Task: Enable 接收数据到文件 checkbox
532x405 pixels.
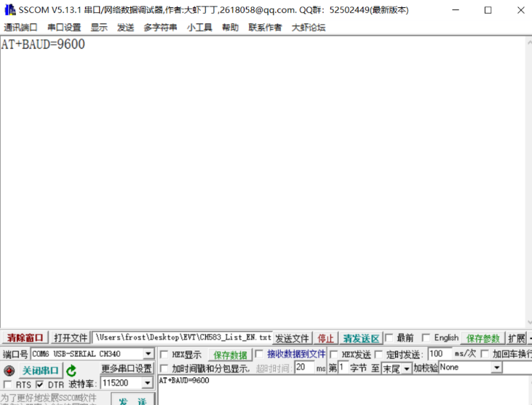Action: (259, 354)
